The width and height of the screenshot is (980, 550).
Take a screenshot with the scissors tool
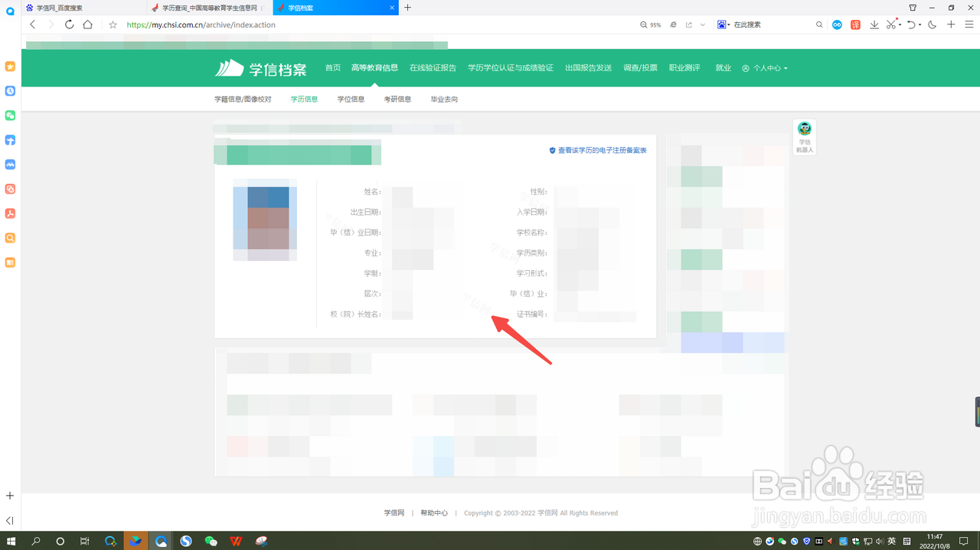point(890,24)
